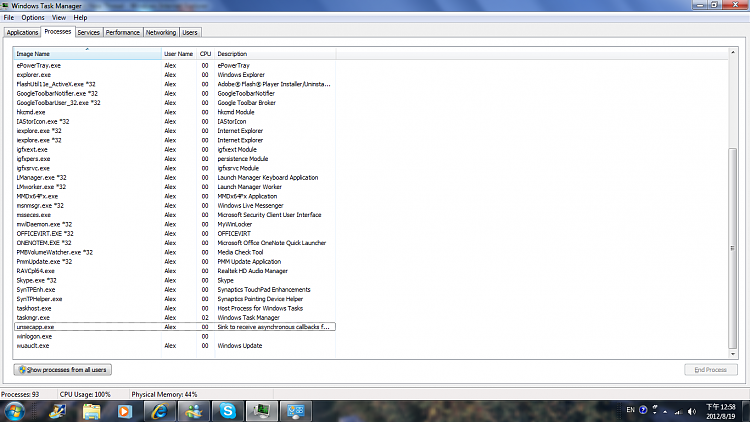Open the Windows Start menu
The width and height of the screenshot is (750, 422).
tap(14, 411)
